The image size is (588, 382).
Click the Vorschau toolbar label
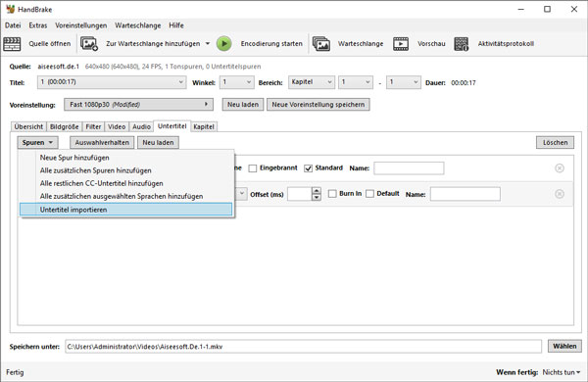pyautogui.click(x=431, y=44)
